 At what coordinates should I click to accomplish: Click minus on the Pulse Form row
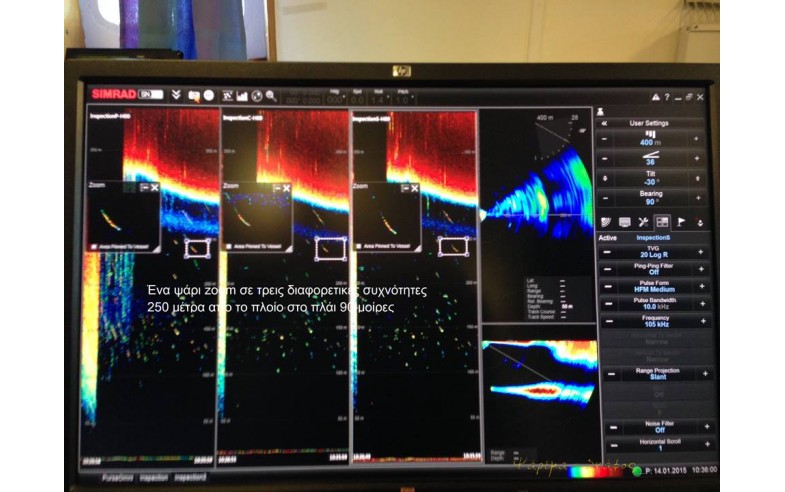point(608,287)
